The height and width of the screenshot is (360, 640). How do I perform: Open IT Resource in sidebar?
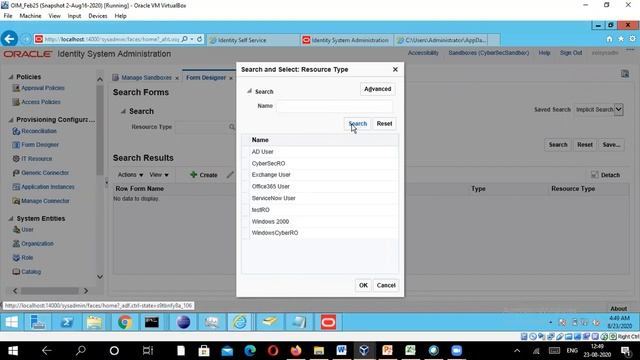(37, 159)
